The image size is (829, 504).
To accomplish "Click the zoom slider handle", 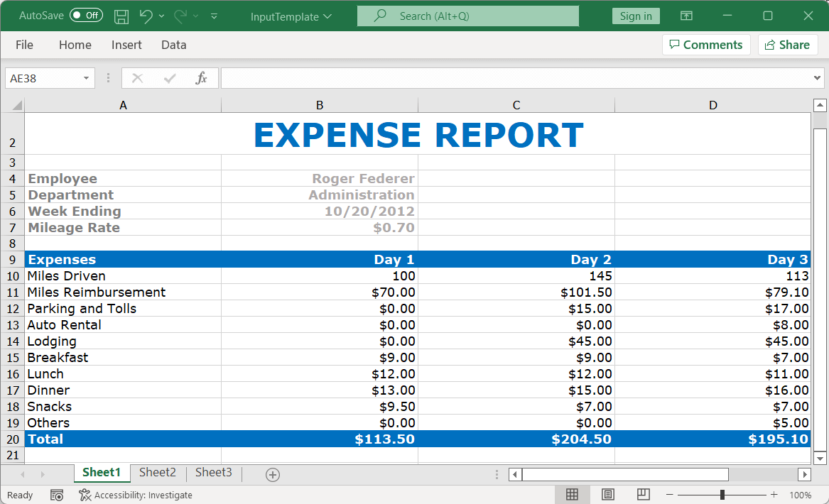I will pyautogui.click(x=722, y=495).
